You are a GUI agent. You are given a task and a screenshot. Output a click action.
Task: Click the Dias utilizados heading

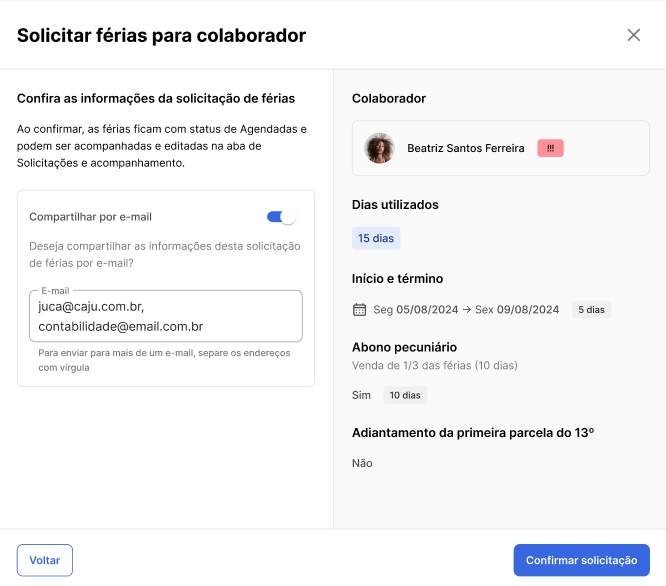tap(395, 205)
